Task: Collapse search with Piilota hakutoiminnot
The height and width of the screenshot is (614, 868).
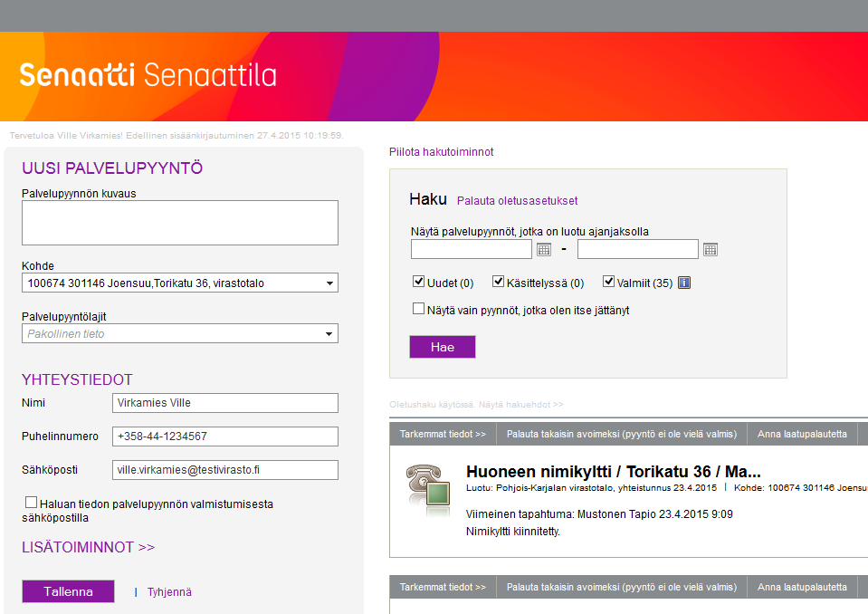Action: pyautogui.click(x=441, y=152)
